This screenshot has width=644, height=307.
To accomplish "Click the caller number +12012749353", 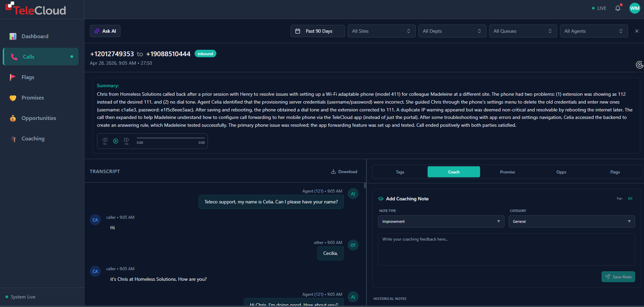I will click(112, 54).
